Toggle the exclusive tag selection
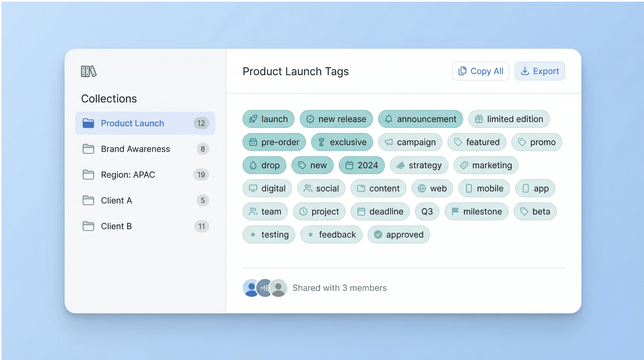The image size is (644, 360). click(342, 142)
